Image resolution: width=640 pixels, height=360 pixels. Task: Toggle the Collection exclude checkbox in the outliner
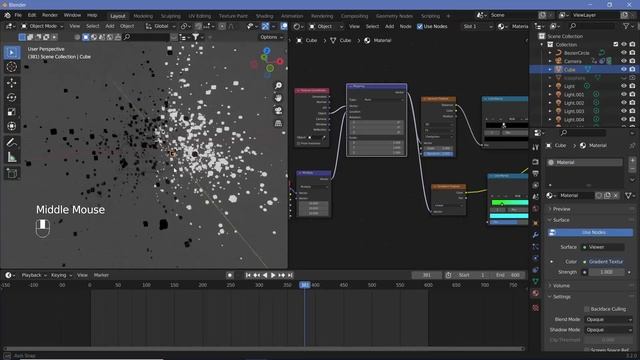click(616, 44)
